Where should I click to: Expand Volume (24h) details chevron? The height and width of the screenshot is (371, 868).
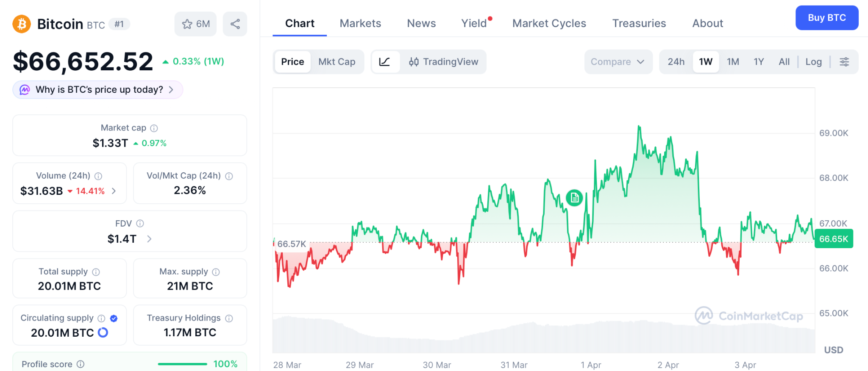[x=114, y=191]
